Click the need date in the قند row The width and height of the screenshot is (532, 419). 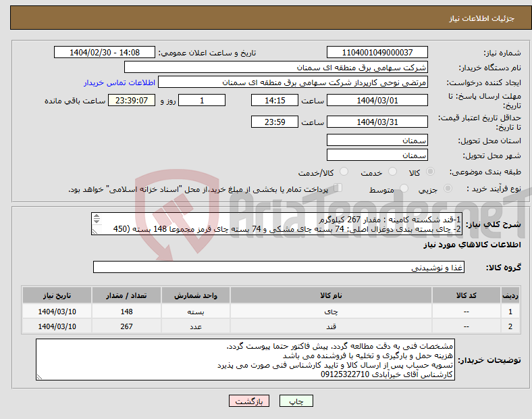[x=57, y=326]
